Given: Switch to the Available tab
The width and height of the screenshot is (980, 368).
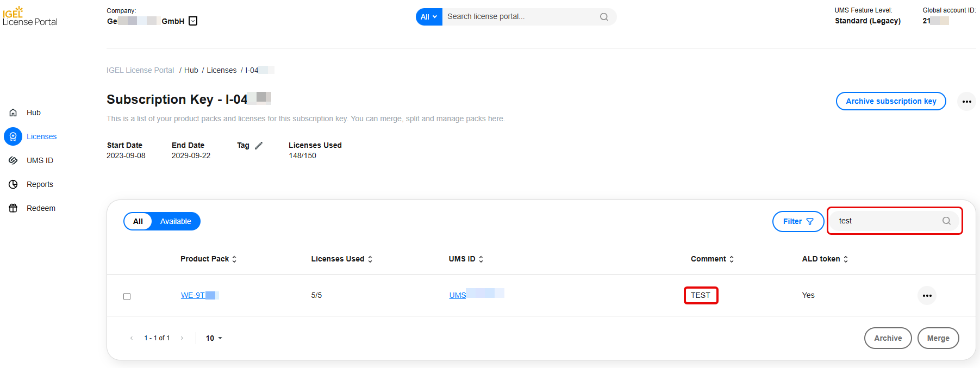Looking at the screenshot, I should [x=176, y=221].
